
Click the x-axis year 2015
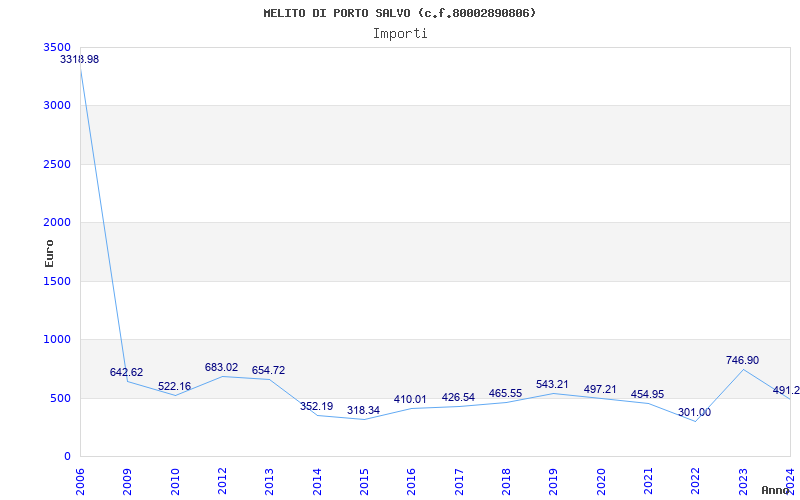click(x=364, y=482)
